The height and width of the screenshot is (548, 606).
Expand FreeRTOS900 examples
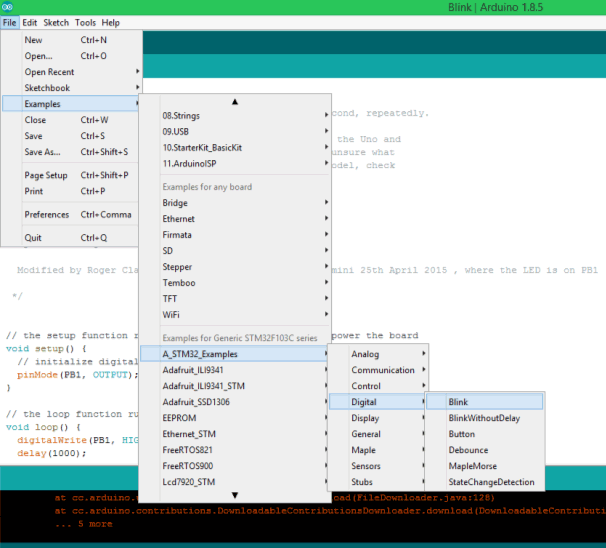click(x=235, y=466)
